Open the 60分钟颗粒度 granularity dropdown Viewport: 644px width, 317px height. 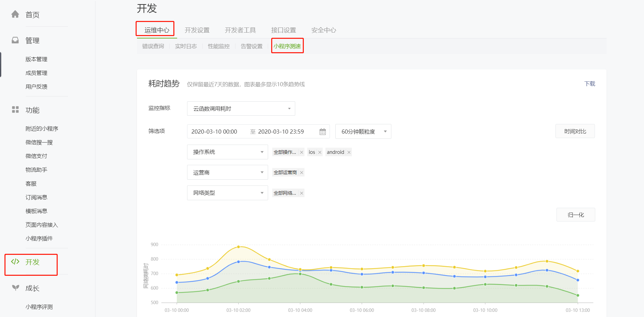[363, 132]
